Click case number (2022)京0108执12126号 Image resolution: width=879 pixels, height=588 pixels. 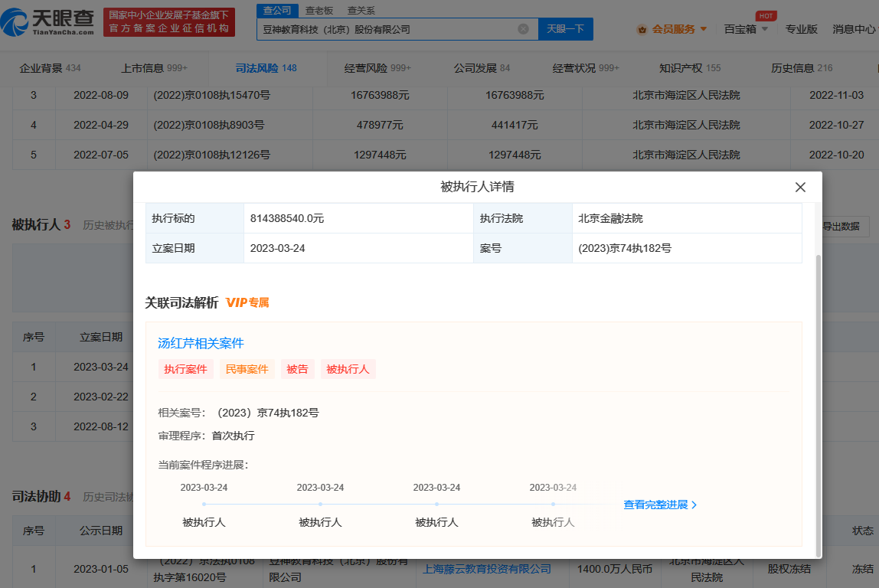point(211,155)
